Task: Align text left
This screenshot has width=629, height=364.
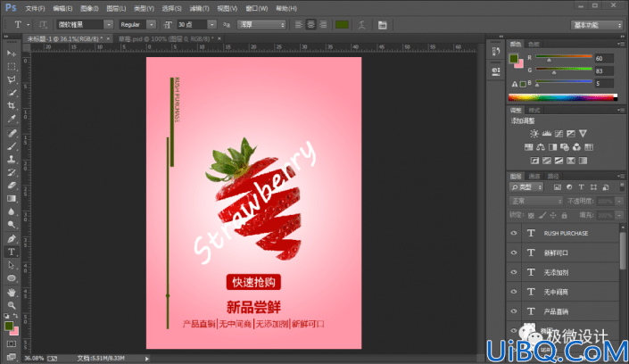Action: (299, 25)
